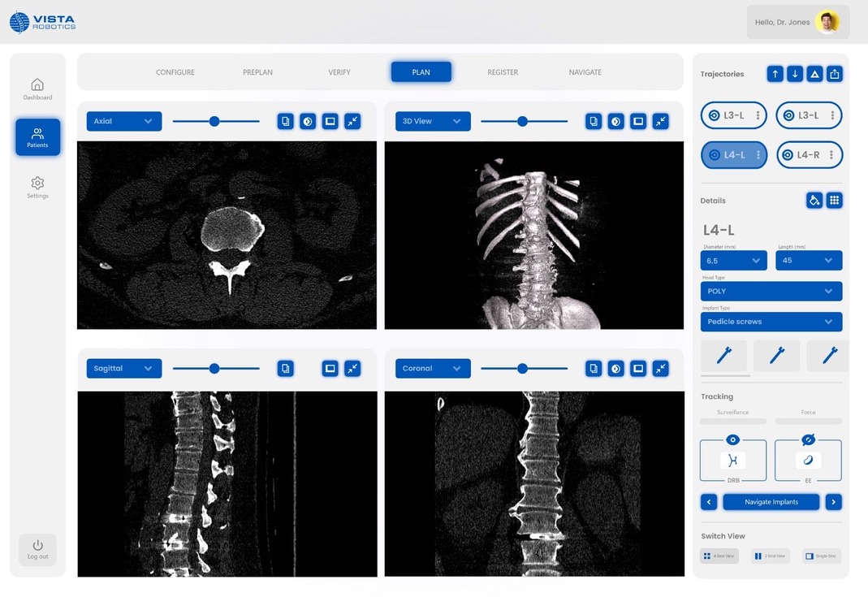868x597 pixels.
Task: Expand the Head Type POLY dropdown
Action: point(771,292)
